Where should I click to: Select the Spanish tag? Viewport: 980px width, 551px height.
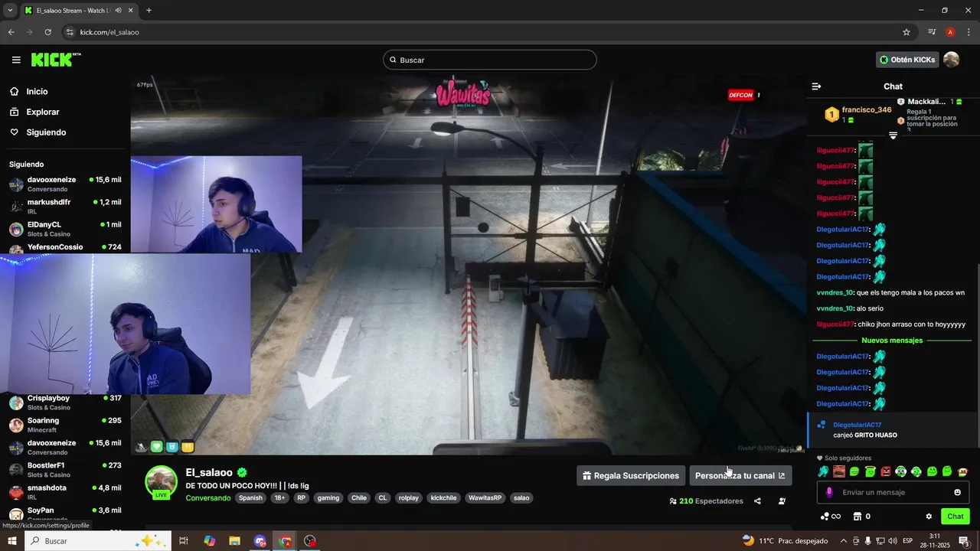coord(250,497)
